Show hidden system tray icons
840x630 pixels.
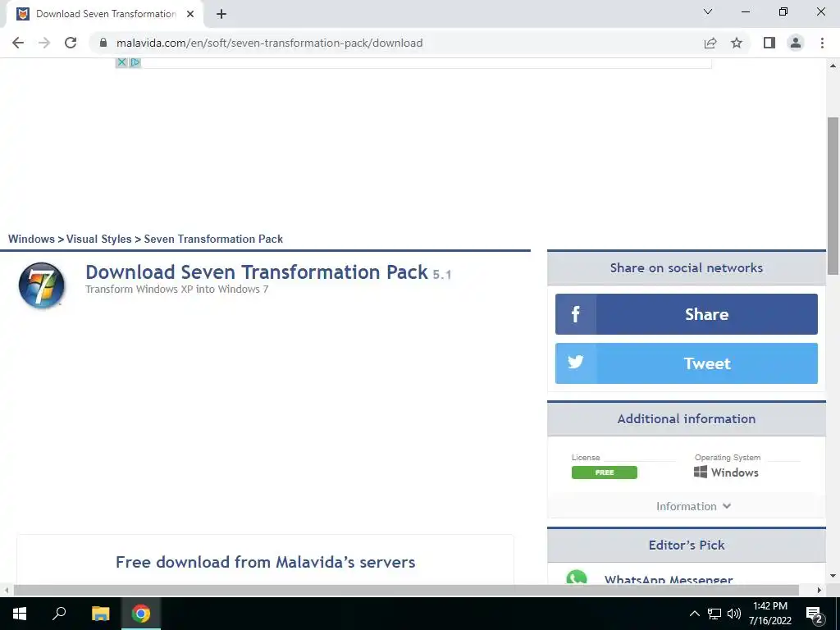(x=694, y=614)
